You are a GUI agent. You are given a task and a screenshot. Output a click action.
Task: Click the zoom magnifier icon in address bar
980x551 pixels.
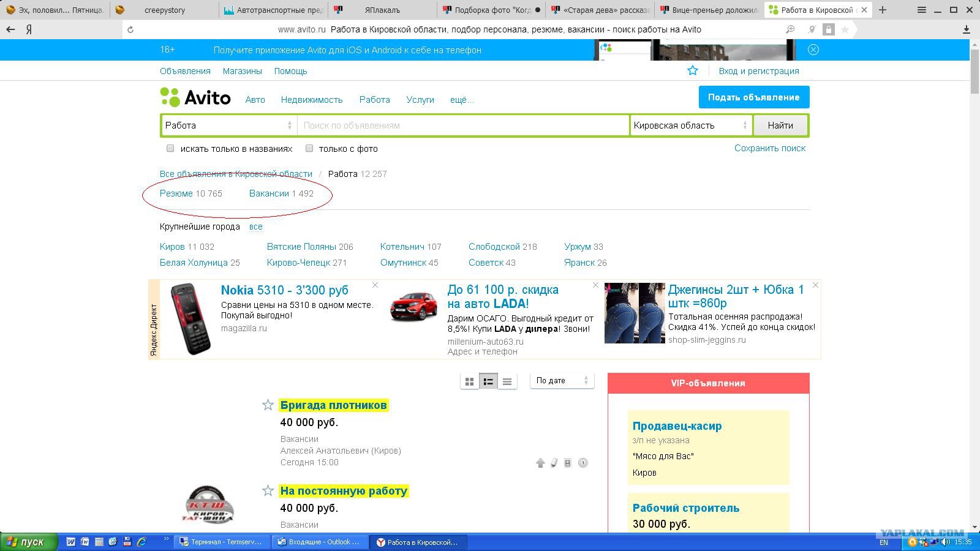[x=791, y=29]
